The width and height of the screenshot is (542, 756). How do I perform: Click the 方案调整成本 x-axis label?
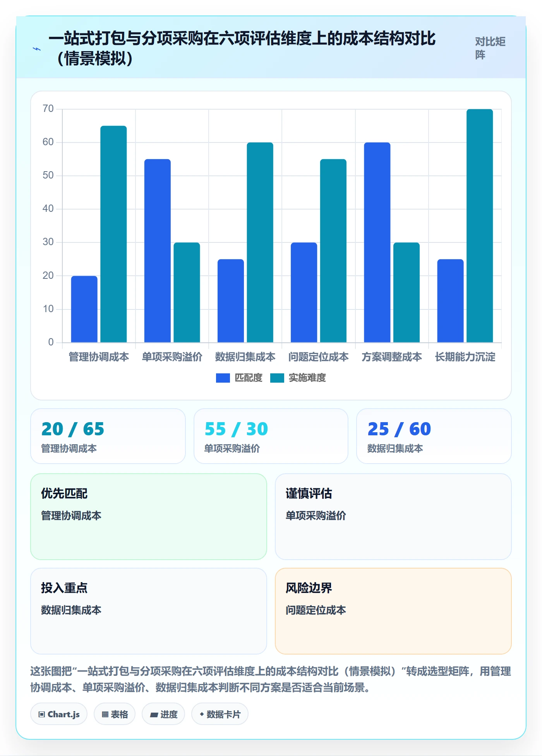[x=392, y=357]
